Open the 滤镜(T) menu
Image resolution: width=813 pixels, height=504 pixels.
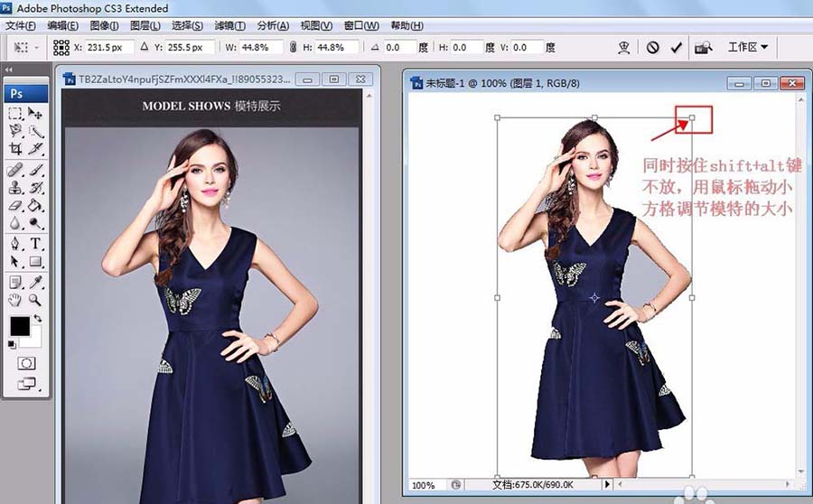click(x=233, y=25)
